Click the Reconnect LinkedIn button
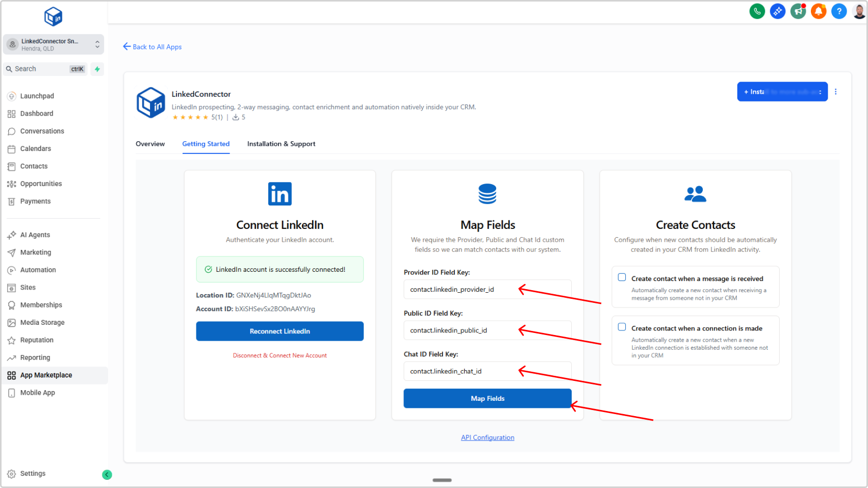Viewport: 868px width, 488px height. pos(279,331)
